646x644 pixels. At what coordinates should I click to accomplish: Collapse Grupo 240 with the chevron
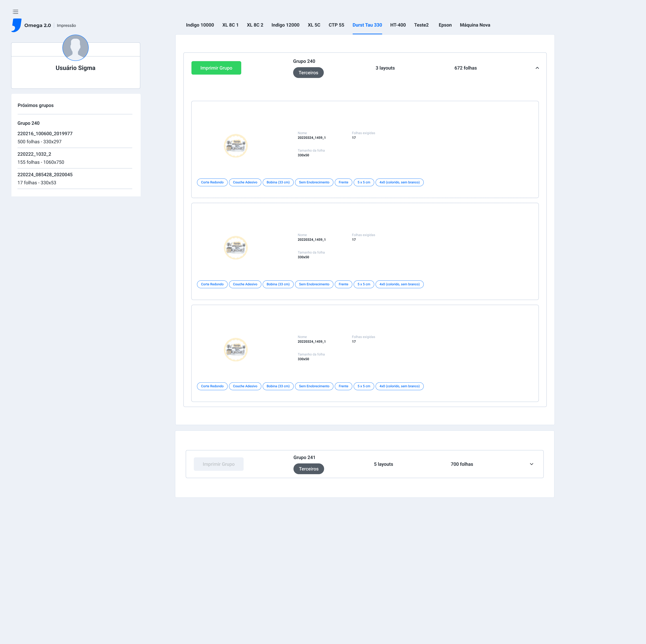(x=537, y=68)
